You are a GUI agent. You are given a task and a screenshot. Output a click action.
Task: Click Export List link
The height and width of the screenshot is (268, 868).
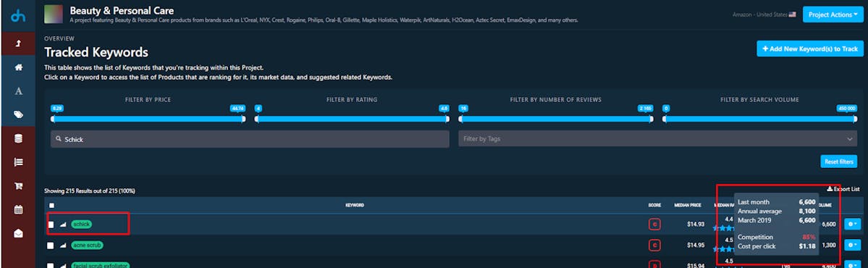tap(843, 189)
